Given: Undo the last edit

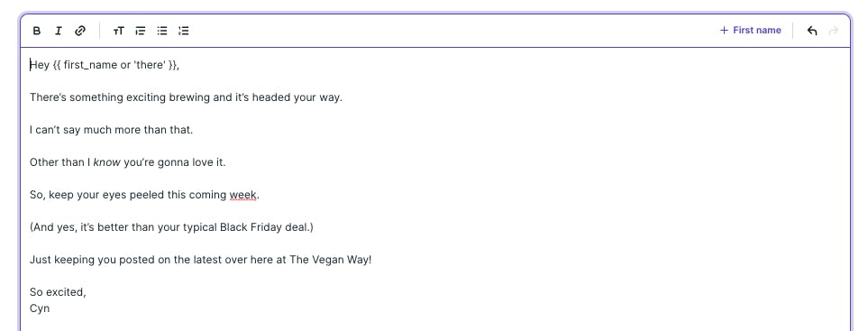Looking at the screenshot, I should coord(812,31).
